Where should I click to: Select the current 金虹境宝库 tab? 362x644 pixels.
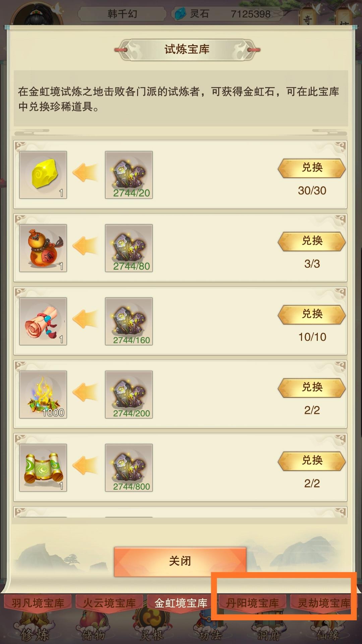coord(181,603)
